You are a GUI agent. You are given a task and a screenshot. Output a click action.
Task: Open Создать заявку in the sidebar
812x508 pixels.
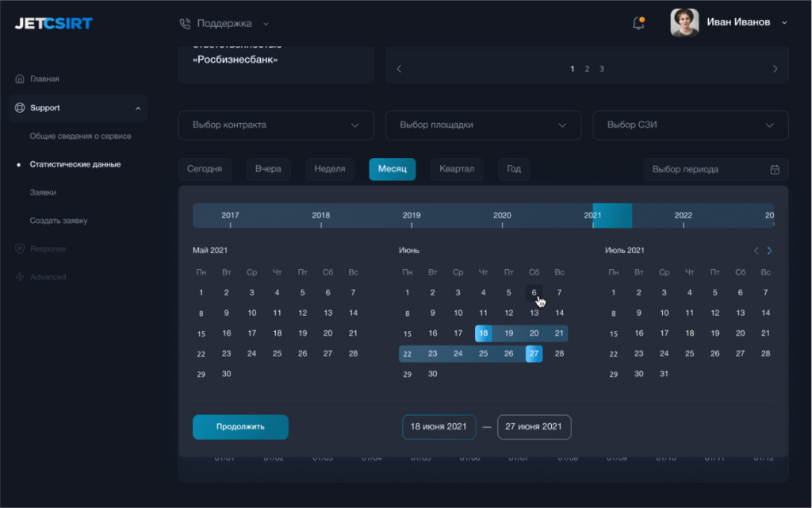pyautogui.click(x=59, y=221)
